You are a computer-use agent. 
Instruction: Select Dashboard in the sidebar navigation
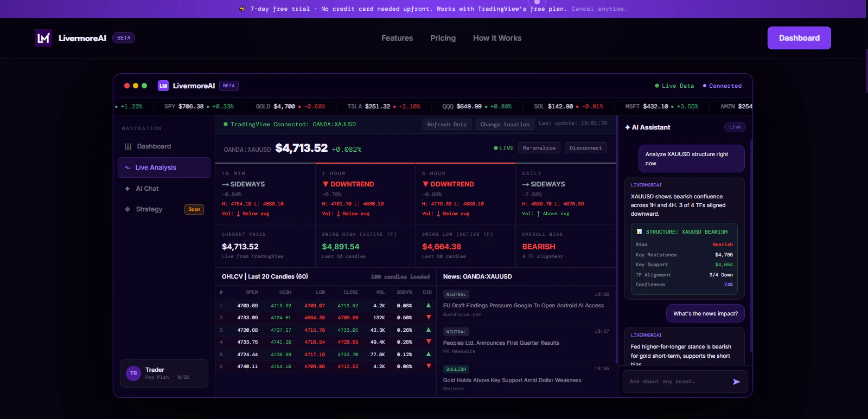pos(164,146)
